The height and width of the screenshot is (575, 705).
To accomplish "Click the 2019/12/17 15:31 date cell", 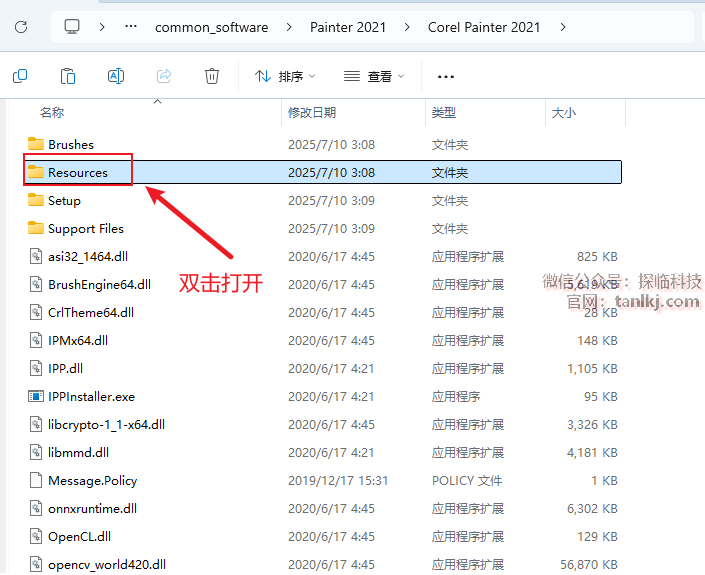I will (x=338, y=481).
